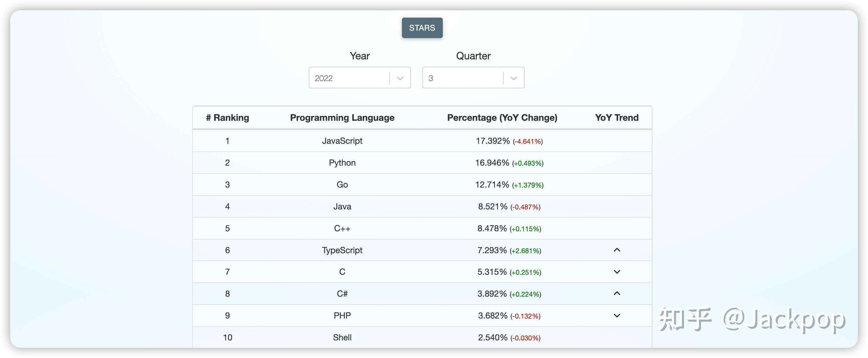Screen dimensions: 868x358
Task: Click the STARS button
Action: point(422,28)
